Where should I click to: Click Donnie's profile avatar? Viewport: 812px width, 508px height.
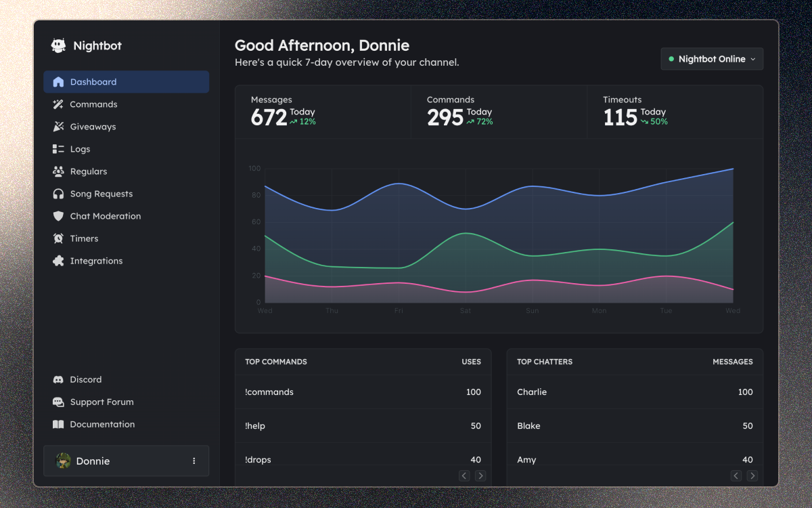tap(63, 461)
